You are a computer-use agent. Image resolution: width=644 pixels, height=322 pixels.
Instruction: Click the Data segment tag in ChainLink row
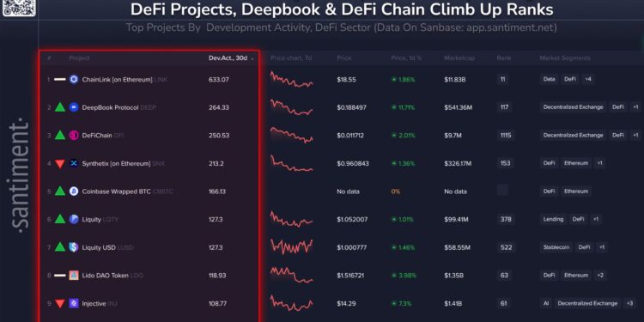550,79
